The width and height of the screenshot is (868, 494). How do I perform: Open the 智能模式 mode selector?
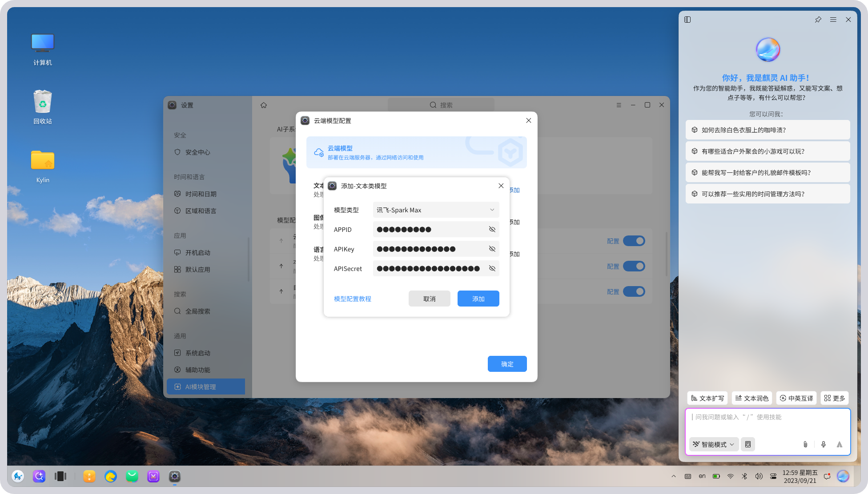click(714, 444)
